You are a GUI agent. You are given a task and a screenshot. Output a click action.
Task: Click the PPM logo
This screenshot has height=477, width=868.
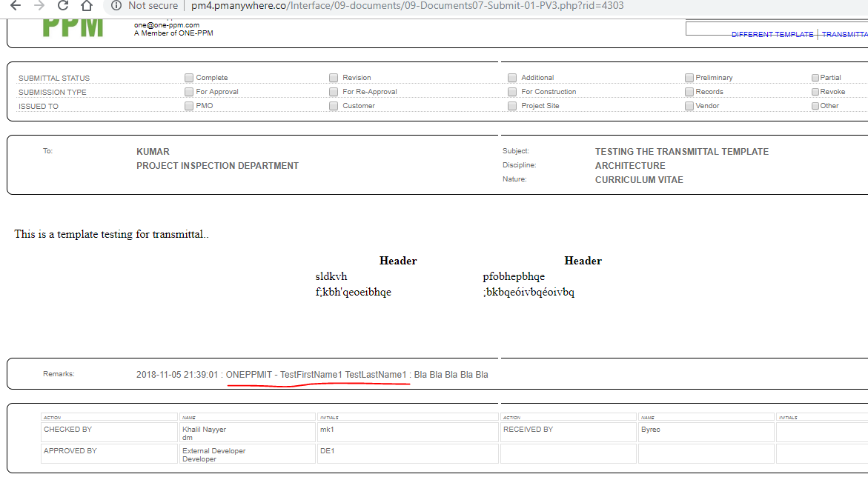pos(73,26)
